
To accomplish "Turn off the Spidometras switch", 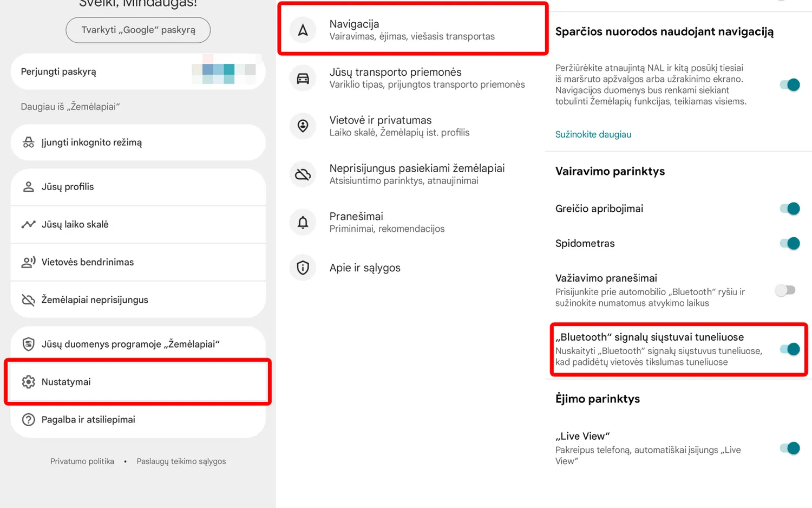I will pos(790,243).
